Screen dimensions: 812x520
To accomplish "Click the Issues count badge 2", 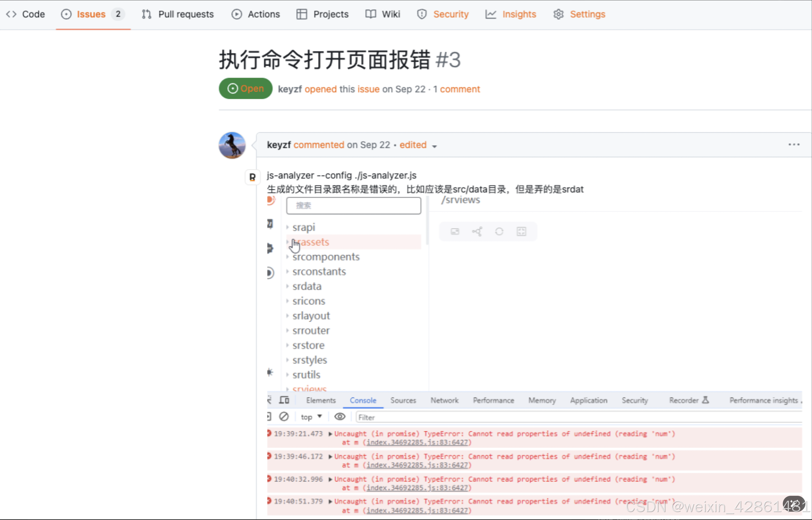I will click(118, 14).
